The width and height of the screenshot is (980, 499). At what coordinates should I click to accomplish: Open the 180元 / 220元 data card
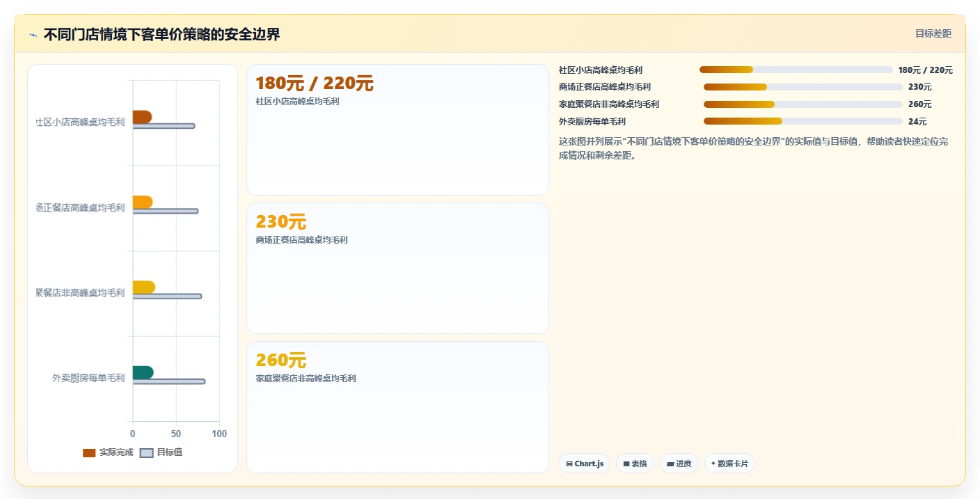pyautogui.click(x=397, y=129)
